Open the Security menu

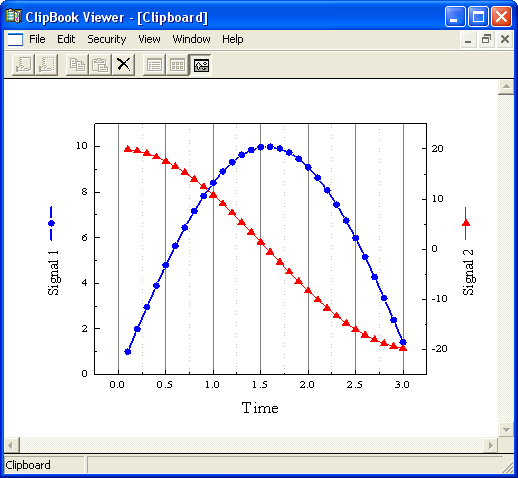tap(107, 39)
